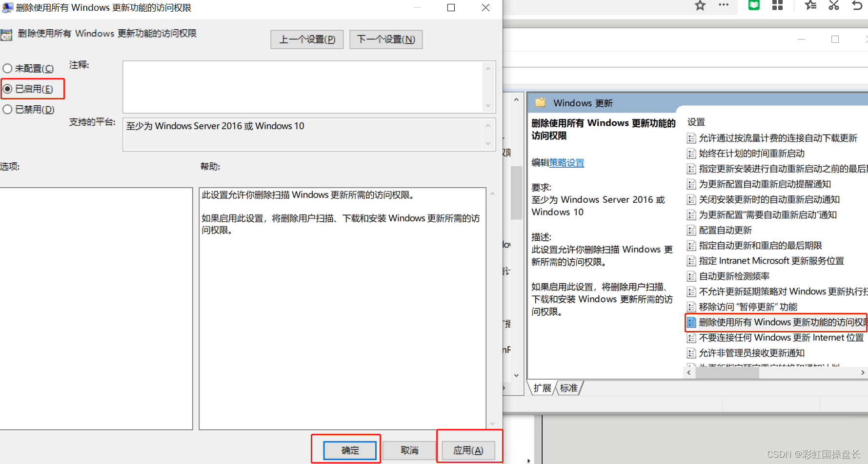Click the scissors screenshot icon
Screen dimensions: 868x464
[834, 5]
